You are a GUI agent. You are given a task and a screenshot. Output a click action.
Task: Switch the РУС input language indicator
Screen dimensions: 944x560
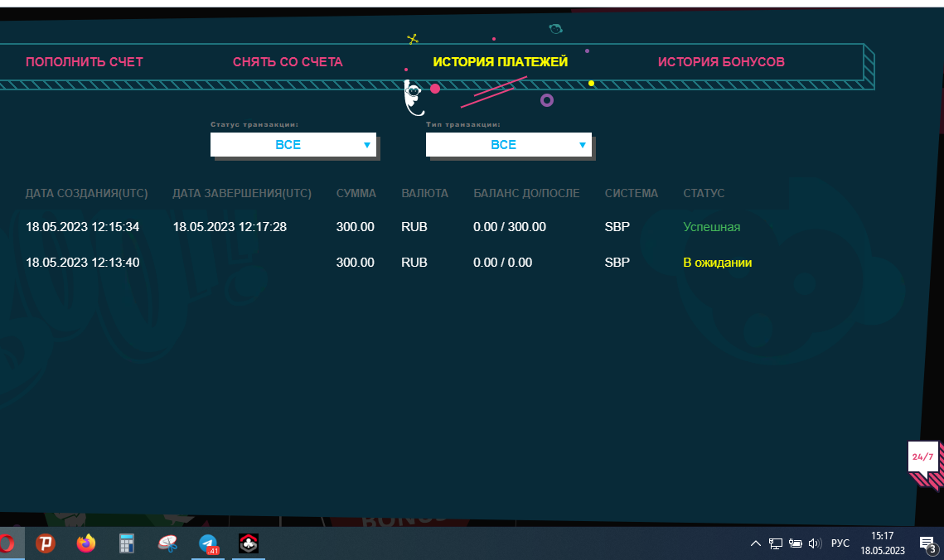point(840,543)
